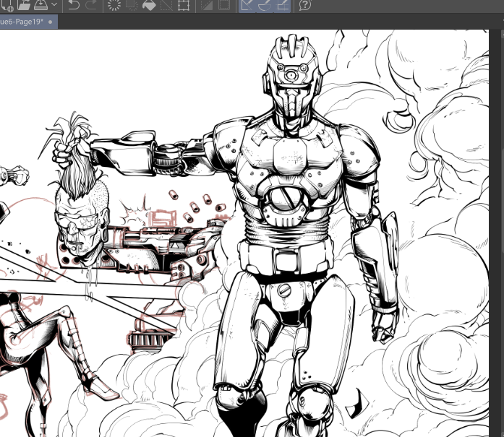Click the Open file folder icon

coord(24,4)
